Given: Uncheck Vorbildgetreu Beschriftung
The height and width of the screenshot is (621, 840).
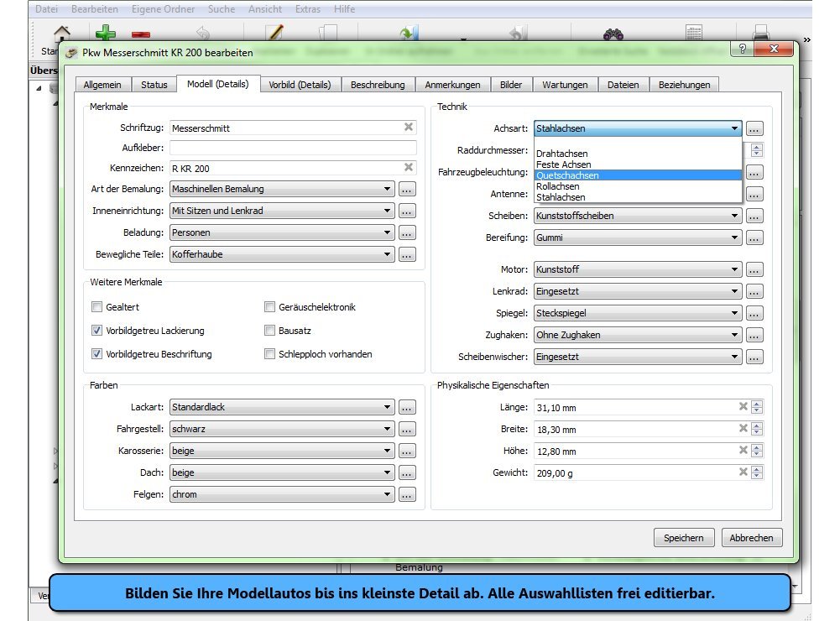Looking at the screenshot, I should 97,354.
